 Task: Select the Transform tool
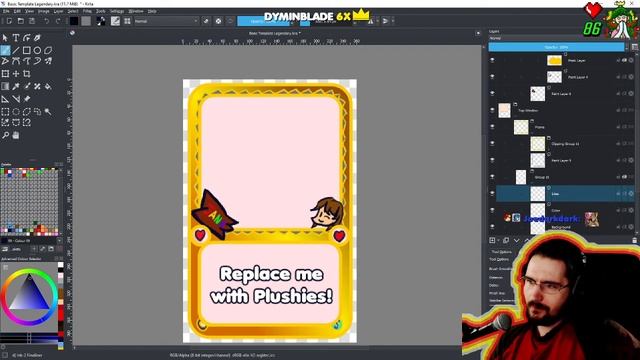tap(5, 74)
